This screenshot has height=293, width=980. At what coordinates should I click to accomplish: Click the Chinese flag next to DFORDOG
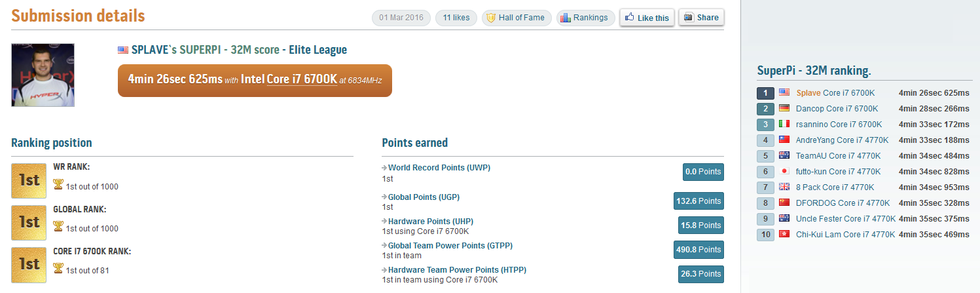coord(784,203)
